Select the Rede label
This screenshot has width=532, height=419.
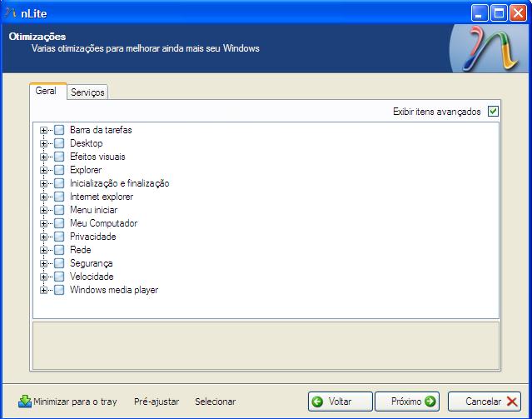(81, 250)
